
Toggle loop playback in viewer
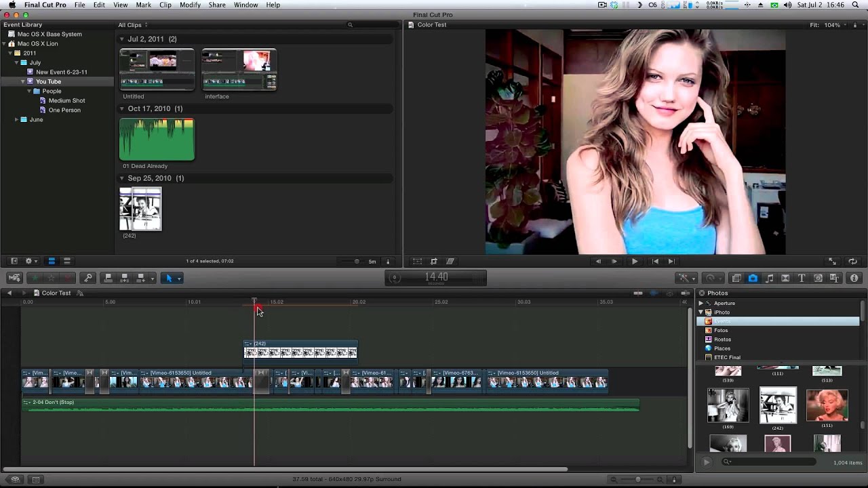pos(853,261)
